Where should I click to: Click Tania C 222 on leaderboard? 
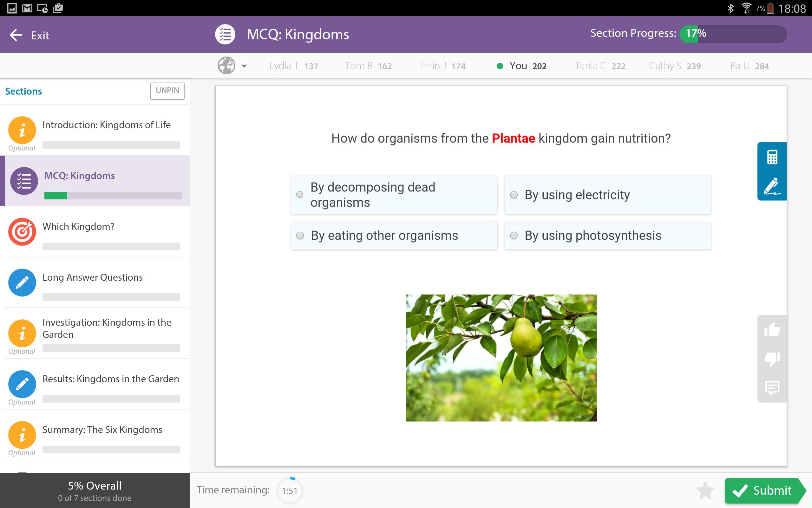coord(600,66)
